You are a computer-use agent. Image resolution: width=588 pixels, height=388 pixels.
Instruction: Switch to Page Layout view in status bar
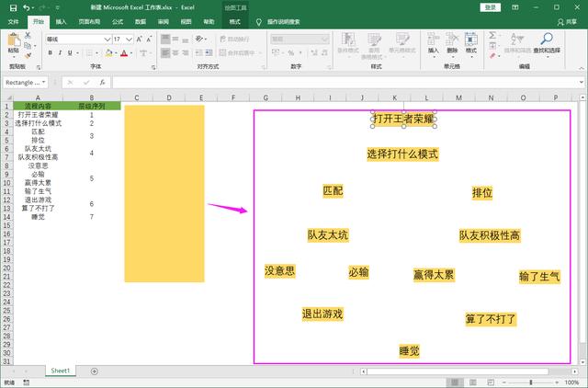473,382
